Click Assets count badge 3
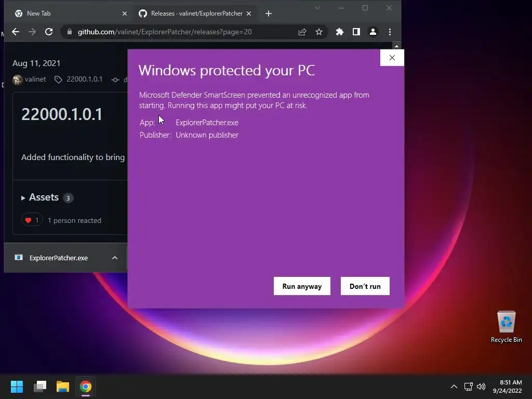 [x=68, y=198]
